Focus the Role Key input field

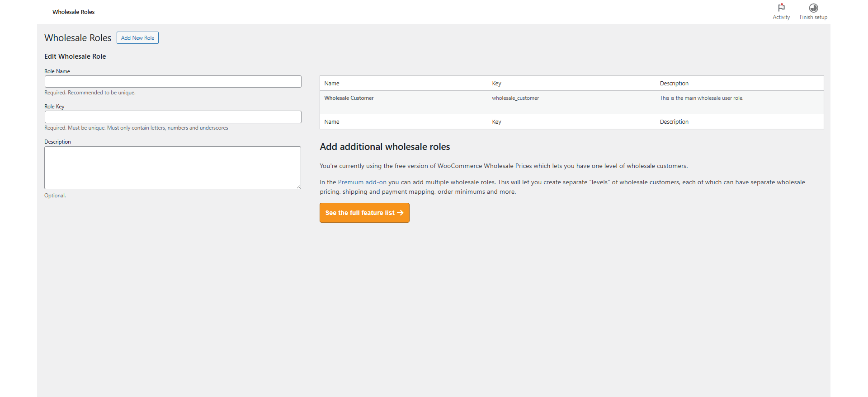point(173,117)
